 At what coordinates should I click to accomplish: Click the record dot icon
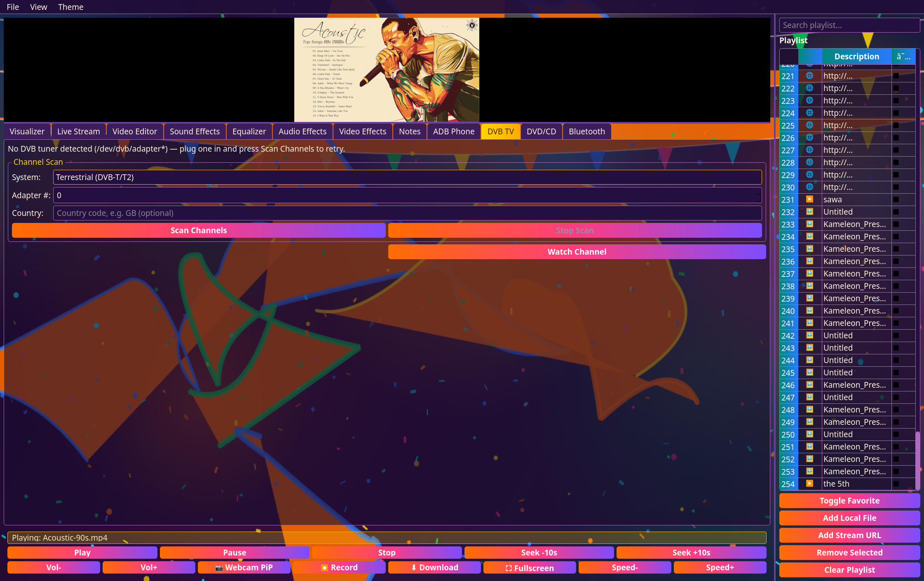pos(324,568)
